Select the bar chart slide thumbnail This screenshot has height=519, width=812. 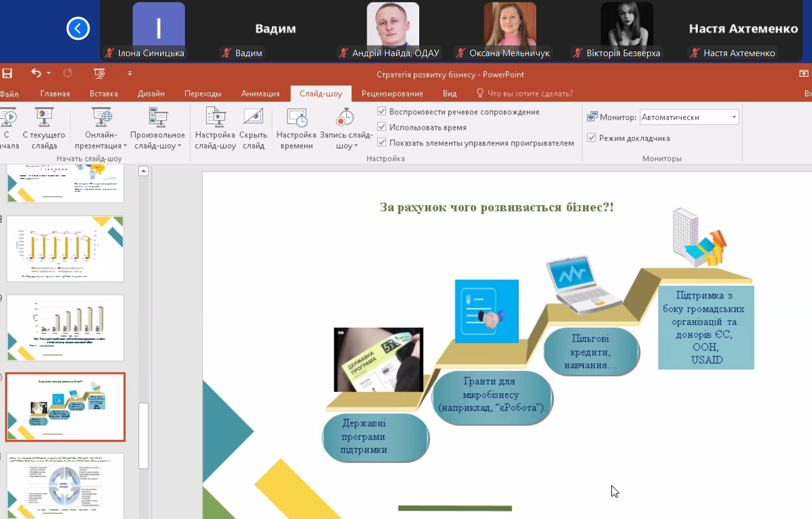(65, 249)
